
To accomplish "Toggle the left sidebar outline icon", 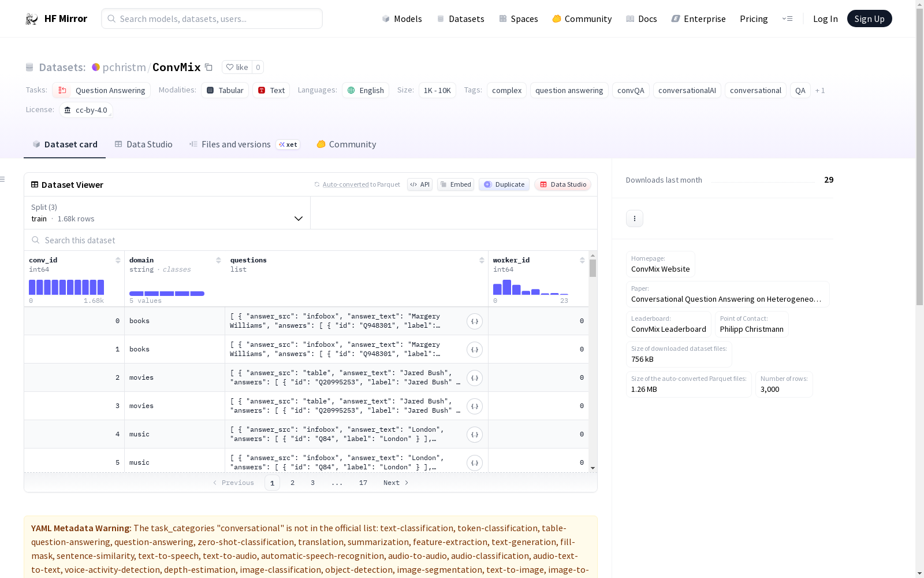I will (3, 179).
